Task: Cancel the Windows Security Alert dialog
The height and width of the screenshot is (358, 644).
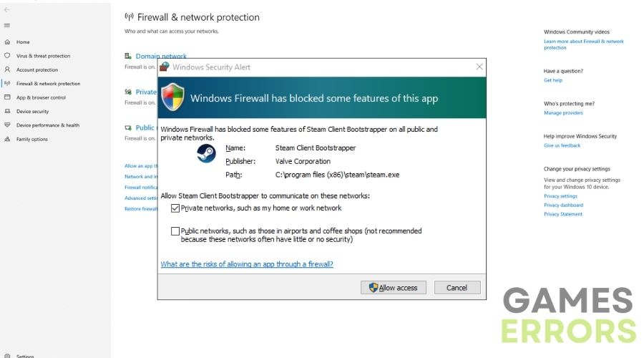Action: pos(457,288)
